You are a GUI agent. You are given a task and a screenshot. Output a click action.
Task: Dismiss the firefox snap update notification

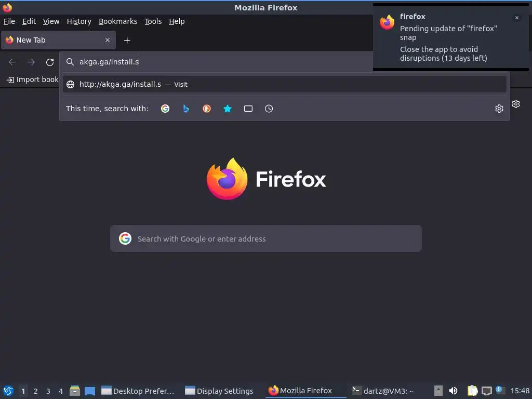click(517, 18)
